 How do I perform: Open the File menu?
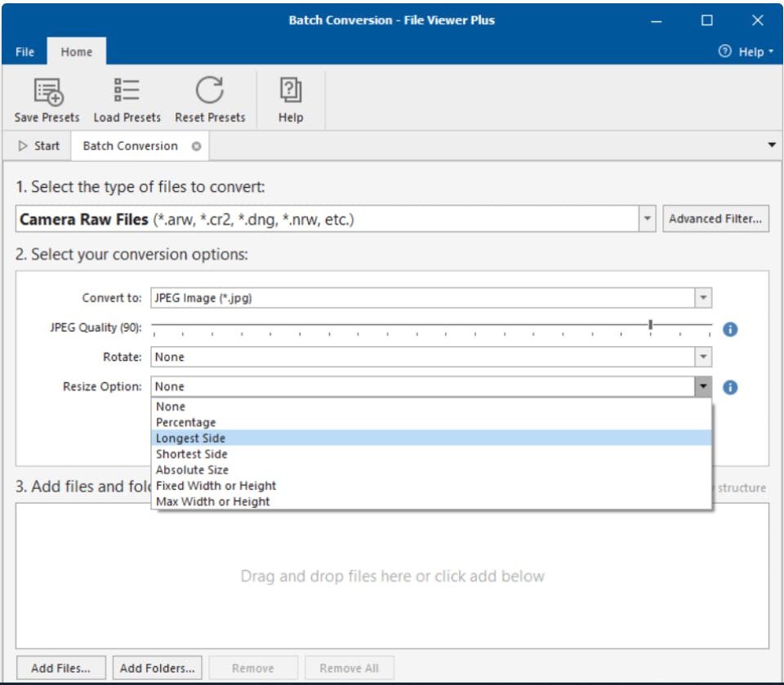tap(24, 51)
